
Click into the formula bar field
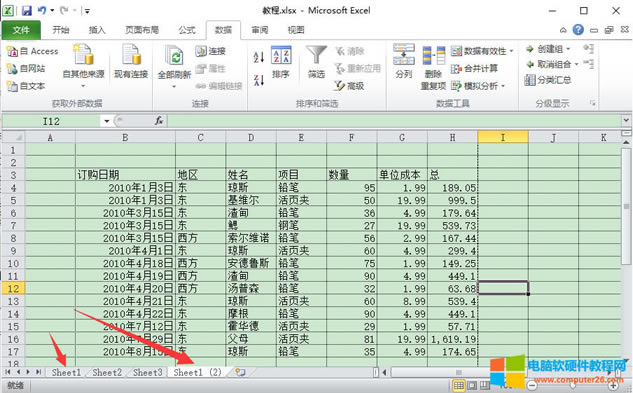[x=394, y=121]
